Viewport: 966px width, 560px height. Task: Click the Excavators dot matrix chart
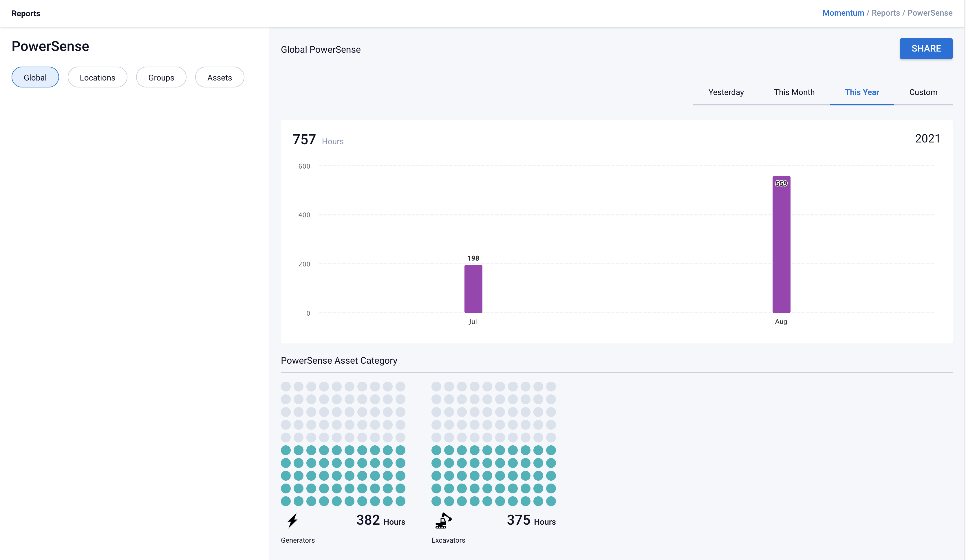493,444
